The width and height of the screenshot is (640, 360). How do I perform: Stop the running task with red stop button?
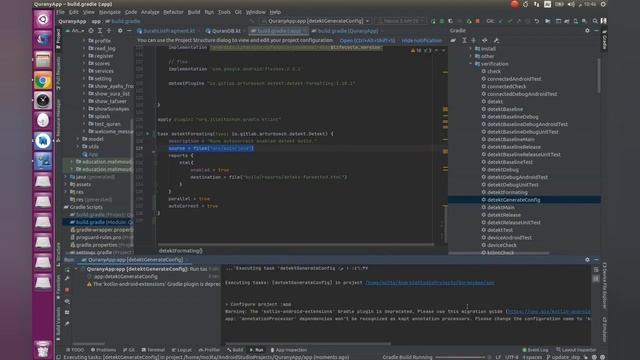click(x=477, y=21)
